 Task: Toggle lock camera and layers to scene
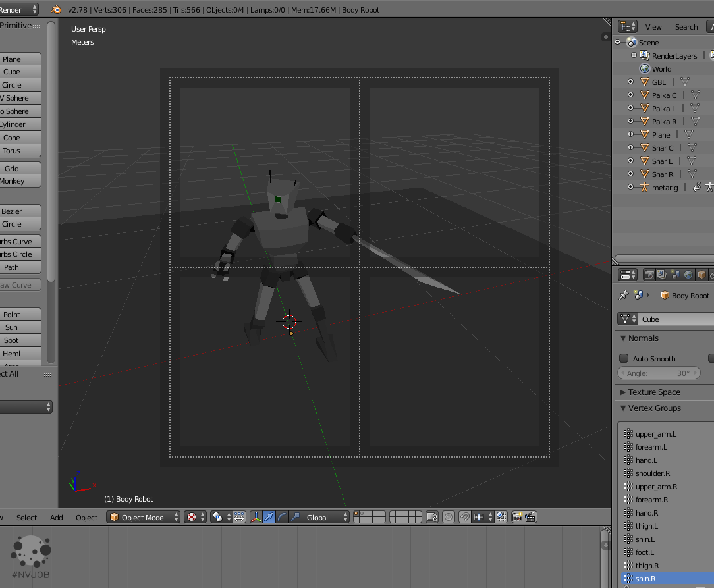coord(432,517)
